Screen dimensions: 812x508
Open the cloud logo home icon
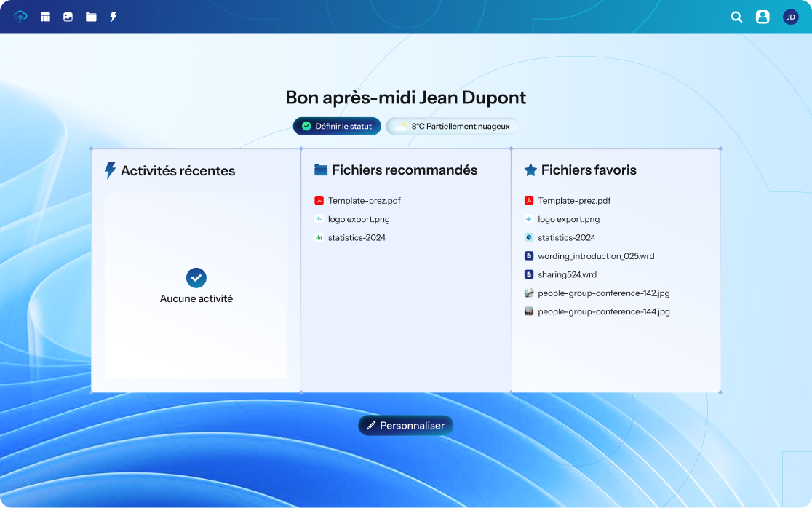click(x=20, y=17)
